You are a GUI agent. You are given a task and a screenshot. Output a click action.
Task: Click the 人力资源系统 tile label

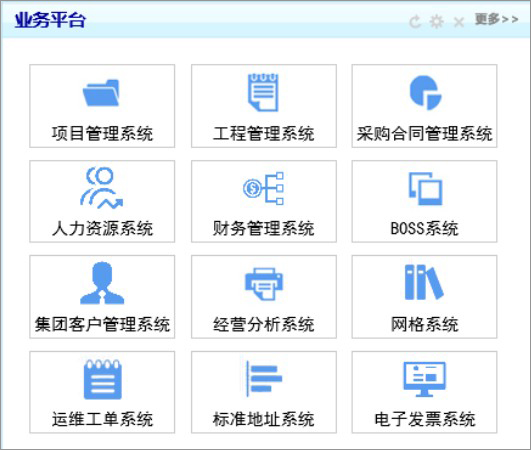(x=102, y=228)
